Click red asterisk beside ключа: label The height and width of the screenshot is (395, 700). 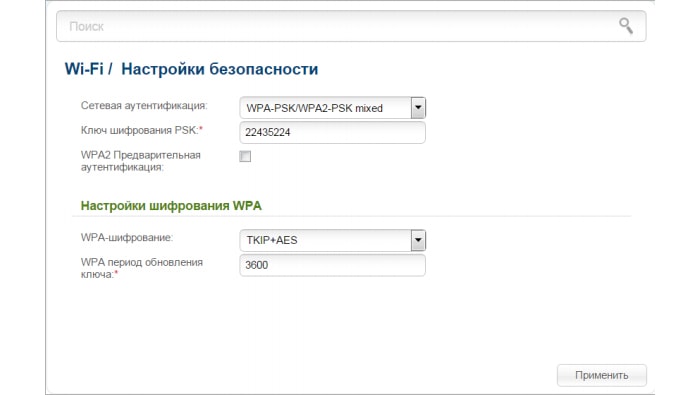[x=117, y=273]
